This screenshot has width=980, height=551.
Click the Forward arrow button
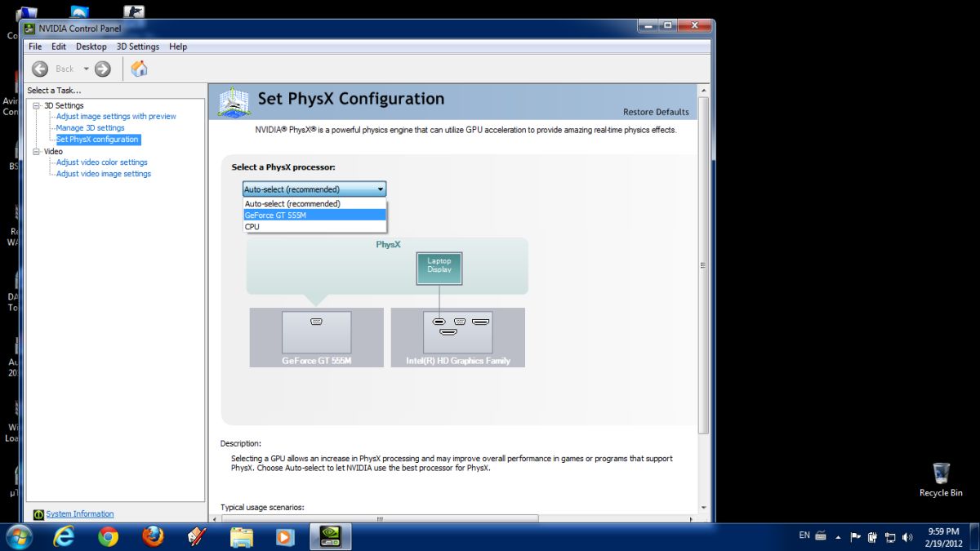pos(102,69)
